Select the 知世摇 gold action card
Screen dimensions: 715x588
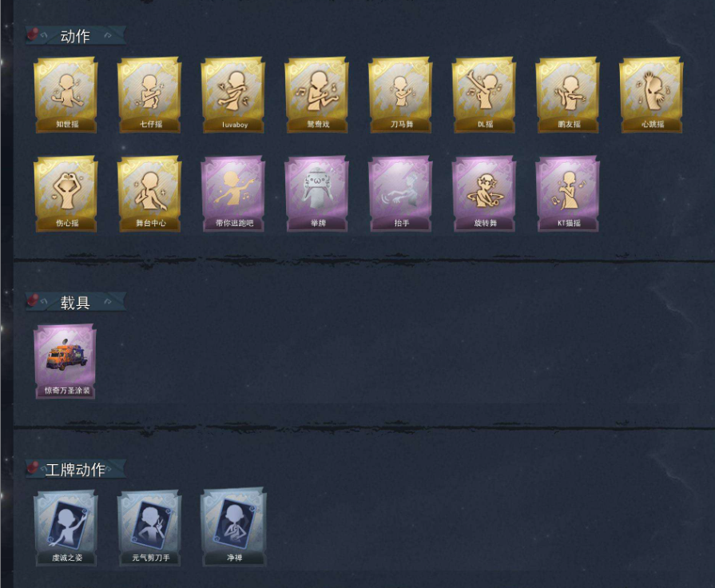[x=66, y=95]
